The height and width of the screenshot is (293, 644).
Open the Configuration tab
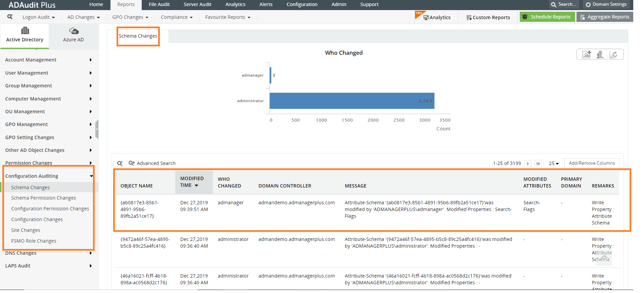pos(302,4)
